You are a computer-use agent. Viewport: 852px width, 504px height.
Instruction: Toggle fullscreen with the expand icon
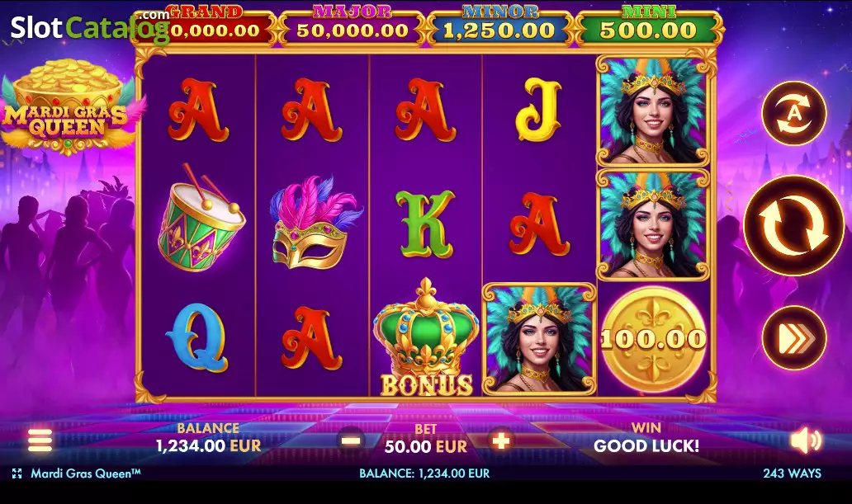point(17,473)
